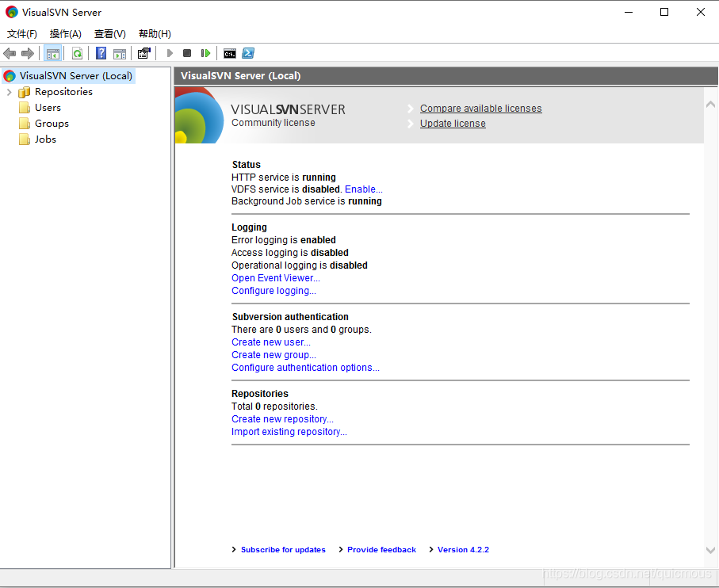Maximize the VisualSVN Server window
The height and width of the screenshot is (588, 719).
click(664, 13)
